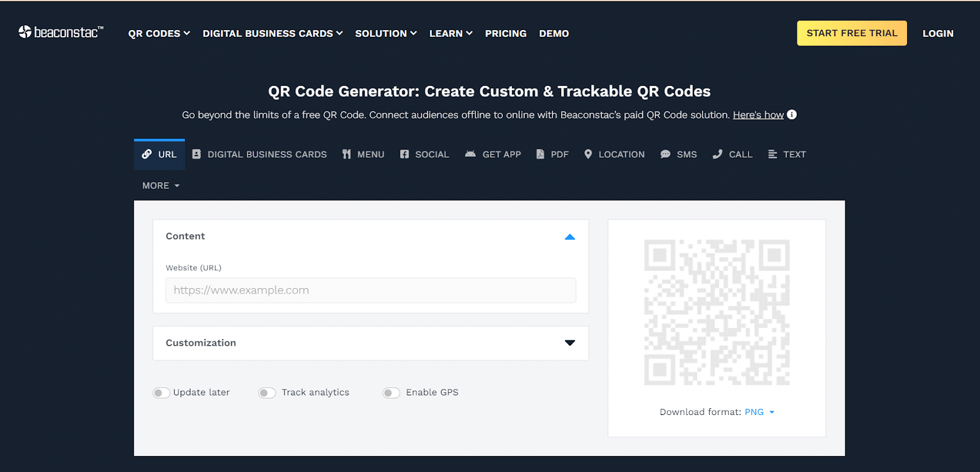This screenshot has width=980, height=472.
Task: Expand the Solution nav menu
Action: tap(386, 33)
